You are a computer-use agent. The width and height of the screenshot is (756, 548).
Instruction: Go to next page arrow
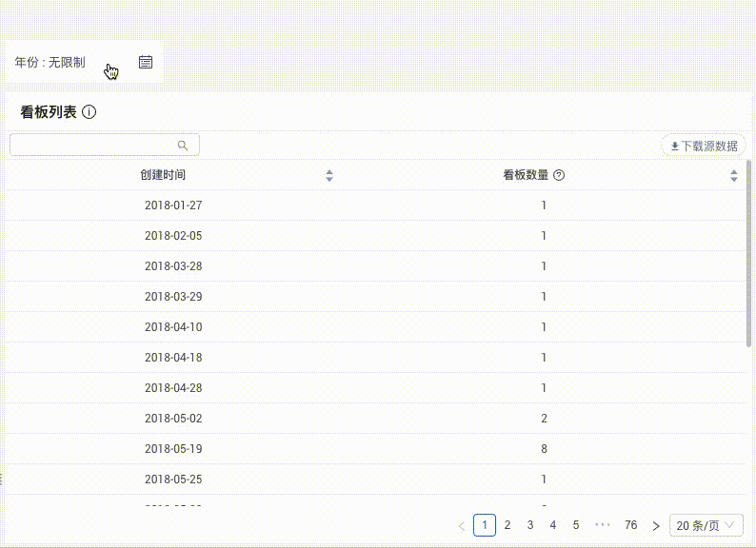pos(655,525)
